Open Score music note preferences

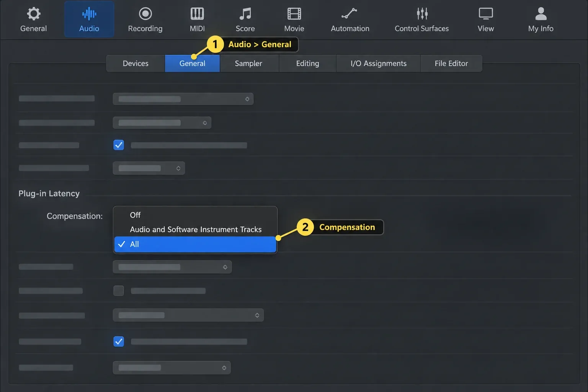(245, 14)
